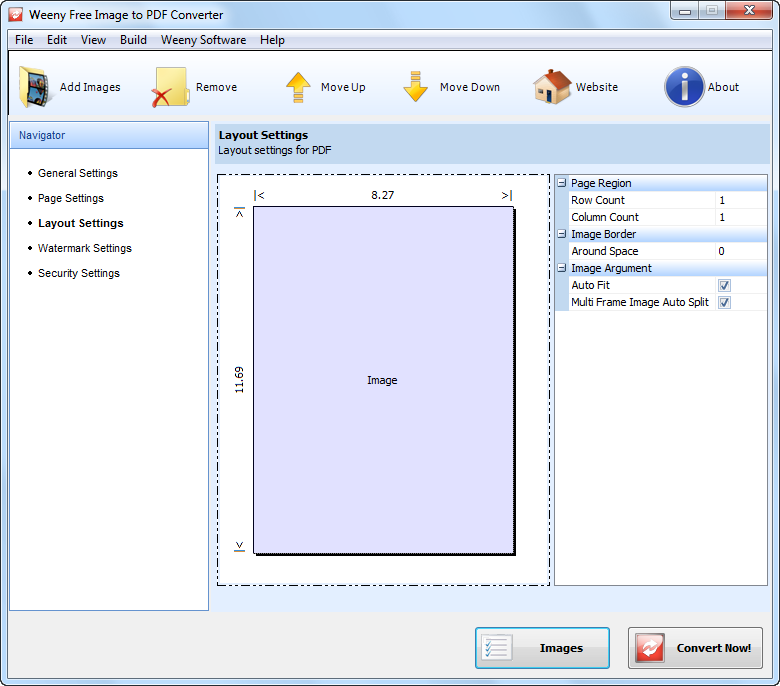Disable the Auto Fit checkbox
This screenshot has width=780, height=686.
tap(724, 285)
